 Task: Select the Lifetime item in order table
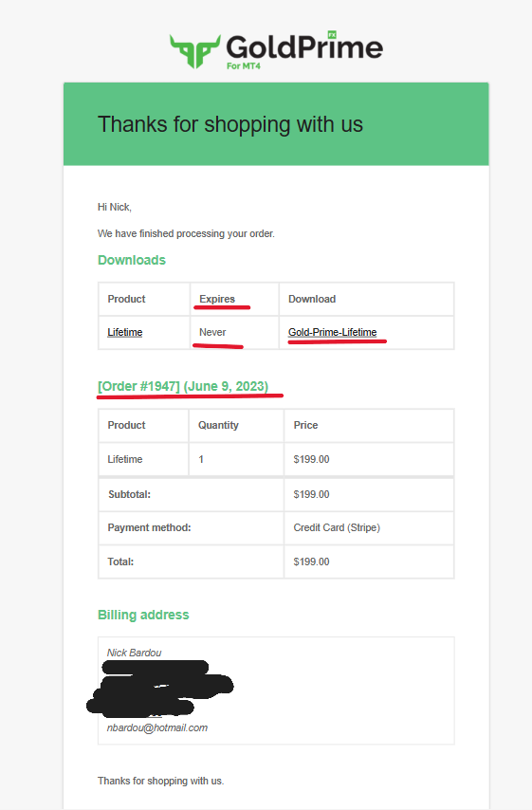(125, 459)
